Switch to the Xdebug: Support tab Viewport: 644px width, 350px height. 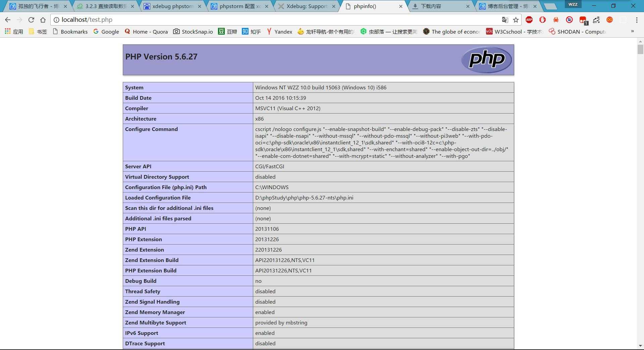pos(306,6)
